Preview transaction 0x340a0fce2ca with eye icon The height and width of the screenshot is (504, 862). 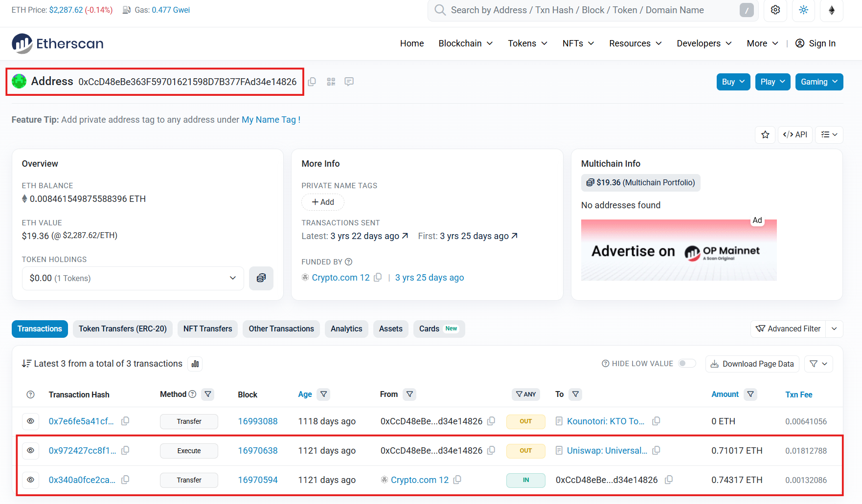(x=30, y=480)
